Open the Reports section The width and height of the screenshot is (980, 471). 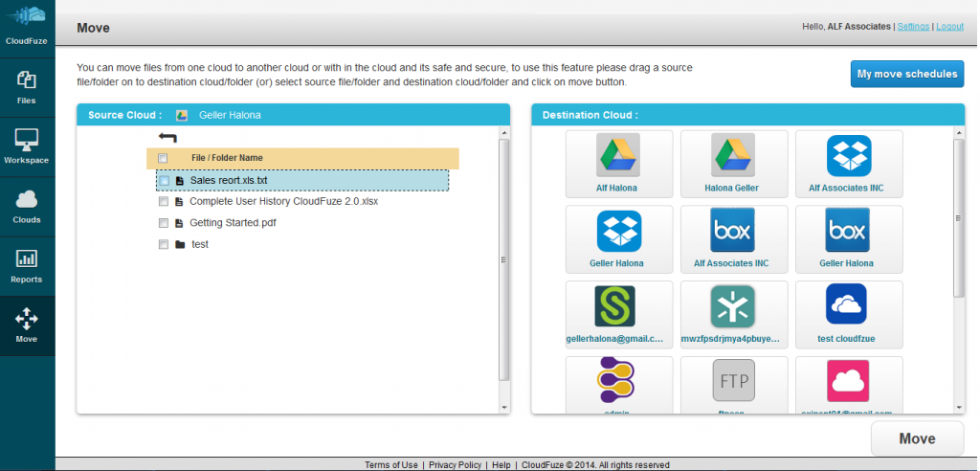tap(26, 266)
